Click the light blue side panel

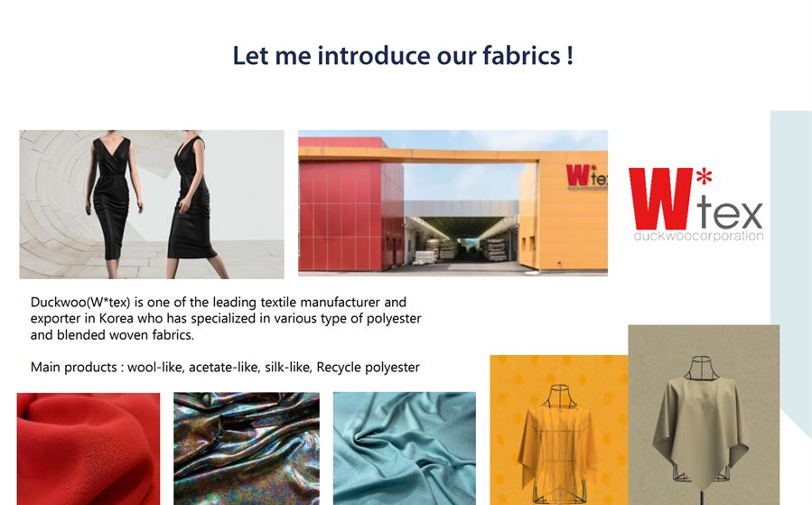pos(790,269)
